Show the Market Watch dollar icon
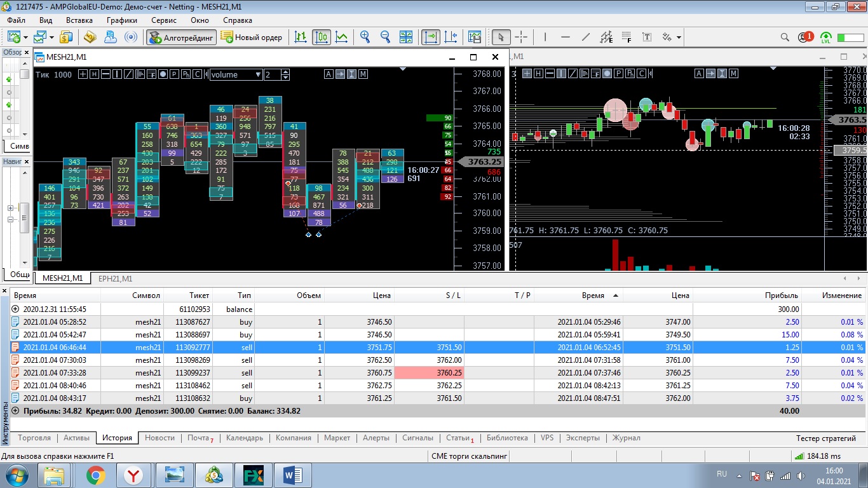This screenshot has width=868, height=488. click(66, 37)
